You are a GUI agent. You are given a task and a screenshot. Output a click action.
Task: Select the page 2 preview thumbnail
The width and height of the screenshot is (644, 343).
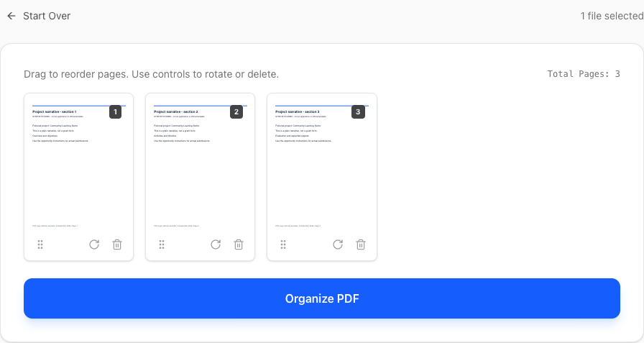click(200, 166)
